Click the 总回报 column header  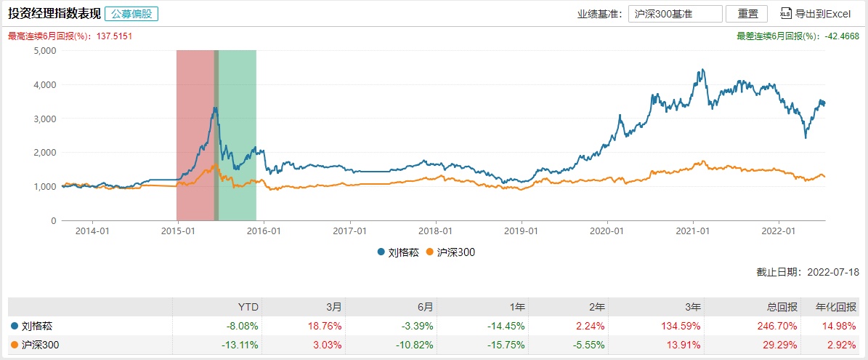point(778,307)
